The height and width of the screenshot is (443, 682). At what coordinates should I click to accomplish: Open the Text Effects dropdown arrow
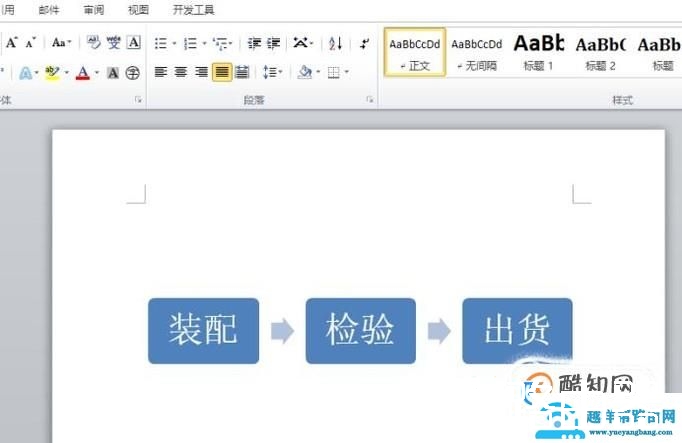(x=37, y=73)
